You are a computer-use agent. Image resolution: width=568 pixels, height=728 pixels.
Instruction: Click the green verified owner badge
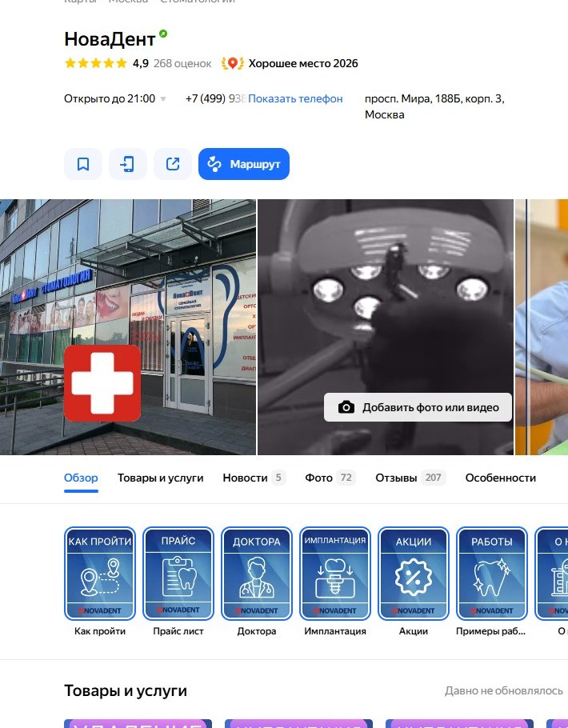pos(163,34)
